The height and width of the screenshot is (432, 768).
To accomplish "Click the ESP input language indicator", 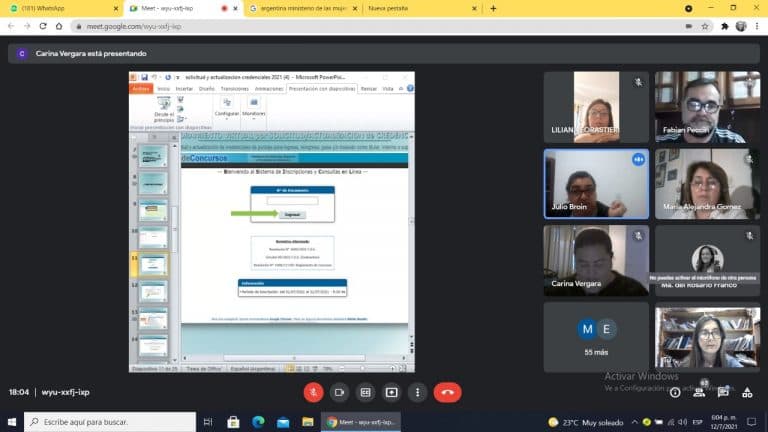I will pyautogui.click(x=698, y=422).
